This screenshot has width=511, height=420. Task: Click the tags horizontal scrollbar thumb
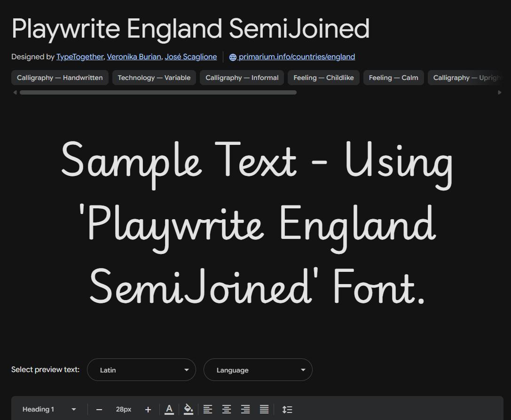(158, 93)
